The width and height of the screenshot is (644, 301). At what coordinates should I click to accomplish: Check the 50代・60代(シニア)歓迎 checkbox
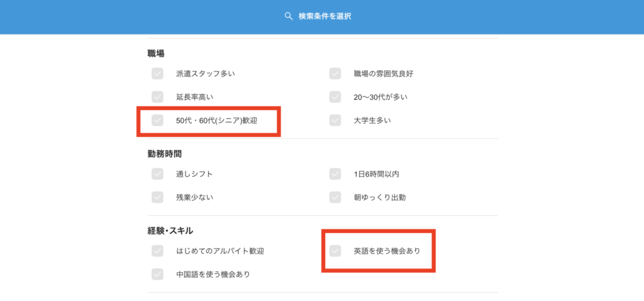point(157,120)
